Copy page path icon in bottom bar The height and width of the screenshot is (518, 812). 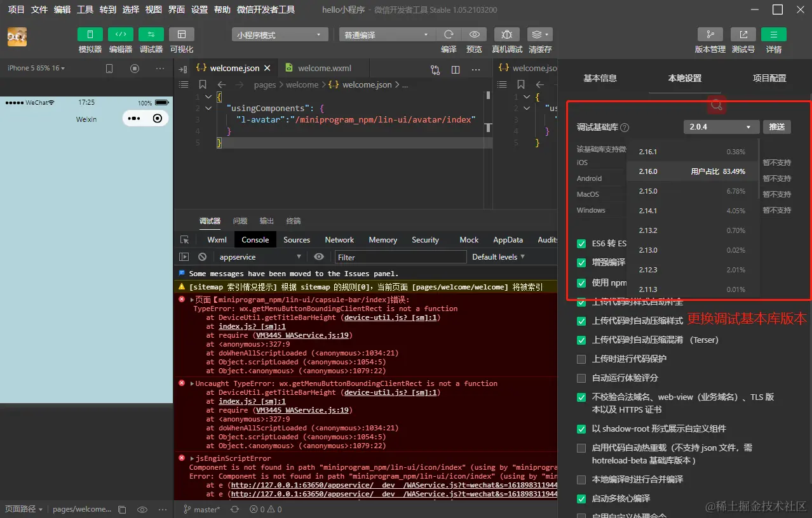(123, 509)
